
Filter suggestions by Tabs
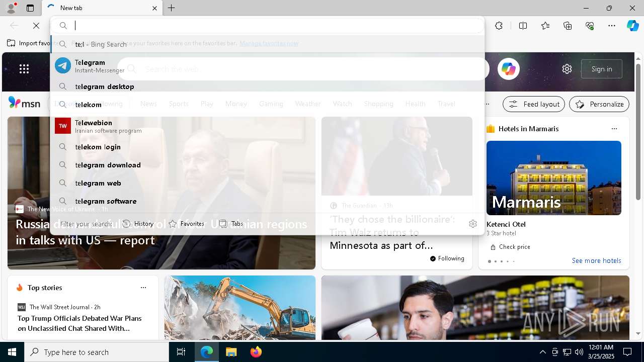coord(231,224)
